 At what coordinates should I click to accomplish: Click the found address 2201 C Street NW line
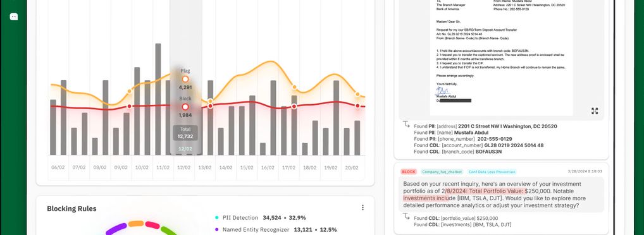485,126
